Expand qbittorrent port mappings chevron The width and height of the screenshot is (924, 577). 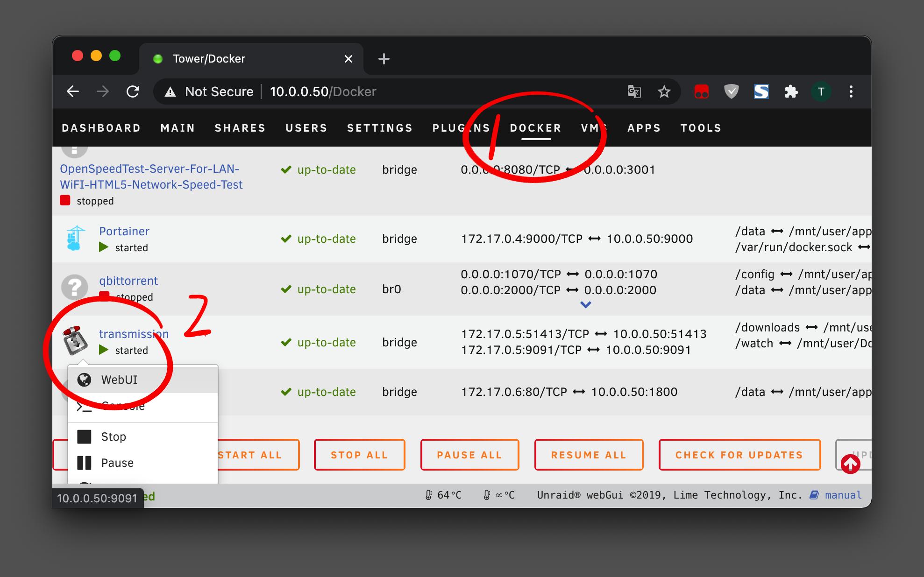585,305
